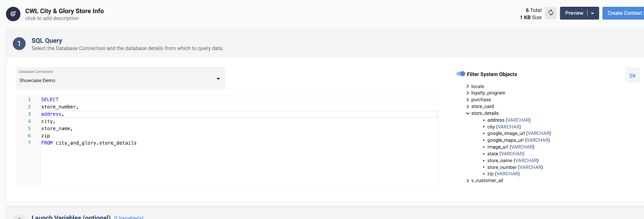This screenshot has width=644, height=219.
Task: Expand the v_customer_all view
Action: 468,181
